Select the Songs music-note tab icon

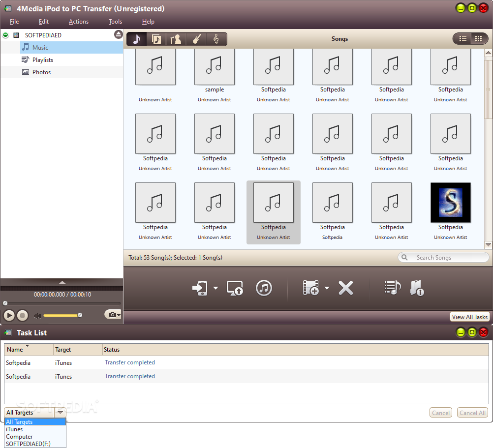[136, 39]
